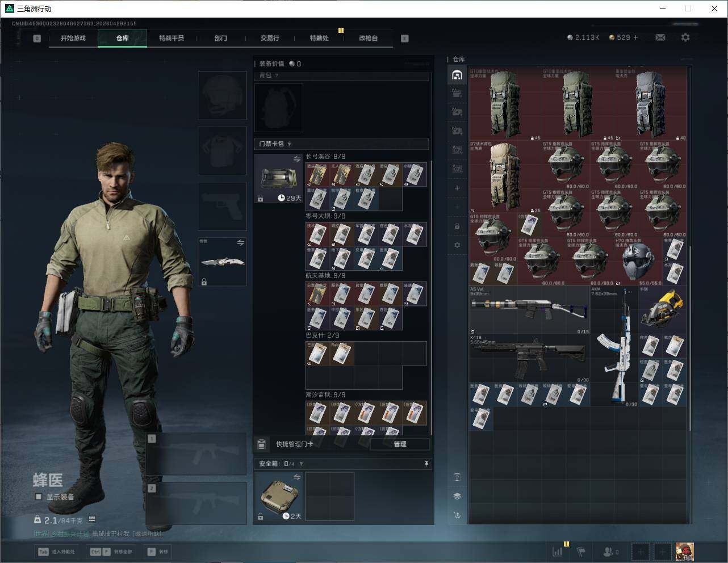Select the white-blue AKM rifle
This screenshot has height=563, width=728.
614,346
